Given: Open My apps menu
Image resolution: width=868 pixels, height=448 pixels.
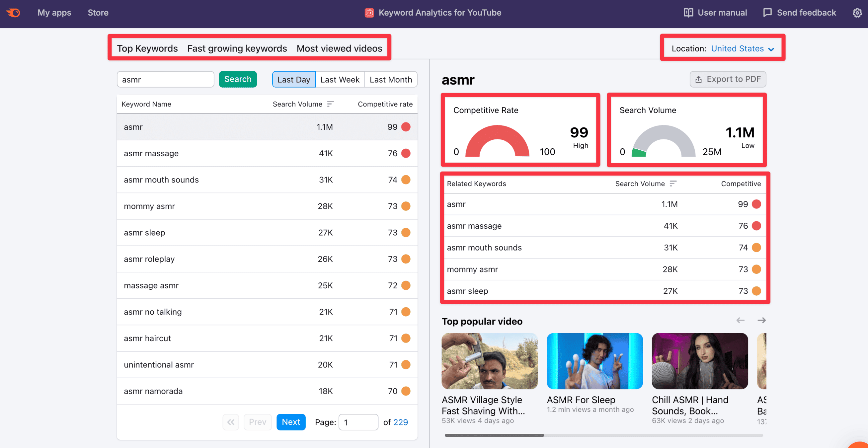Looking at the screenshot, I should 54,13.
